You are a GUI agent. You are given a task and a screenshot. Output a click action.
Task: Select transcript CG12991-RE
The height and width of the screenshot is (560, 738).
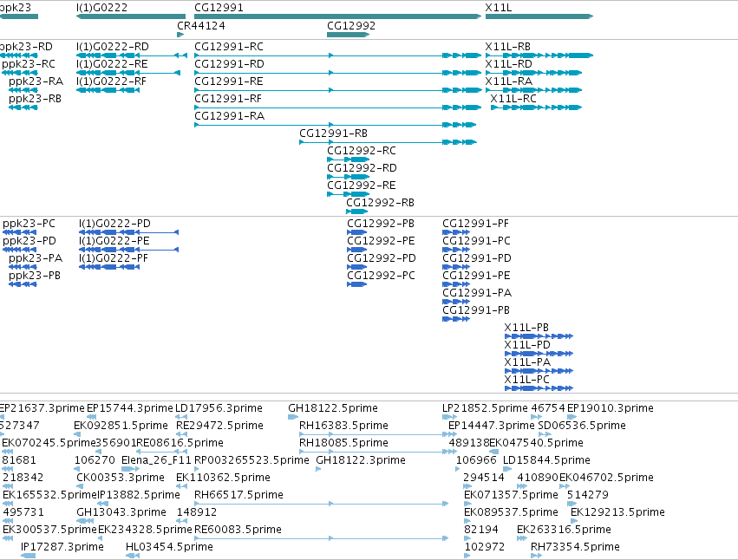pos(338,90)
